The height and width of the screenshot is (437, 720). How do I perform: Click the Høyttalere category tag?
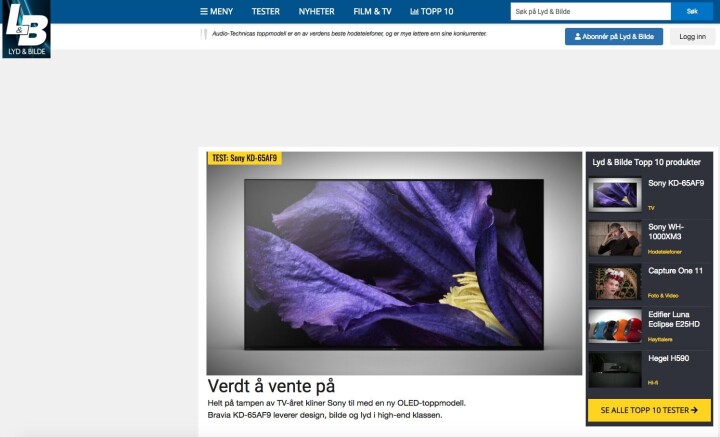pos(660,340)
